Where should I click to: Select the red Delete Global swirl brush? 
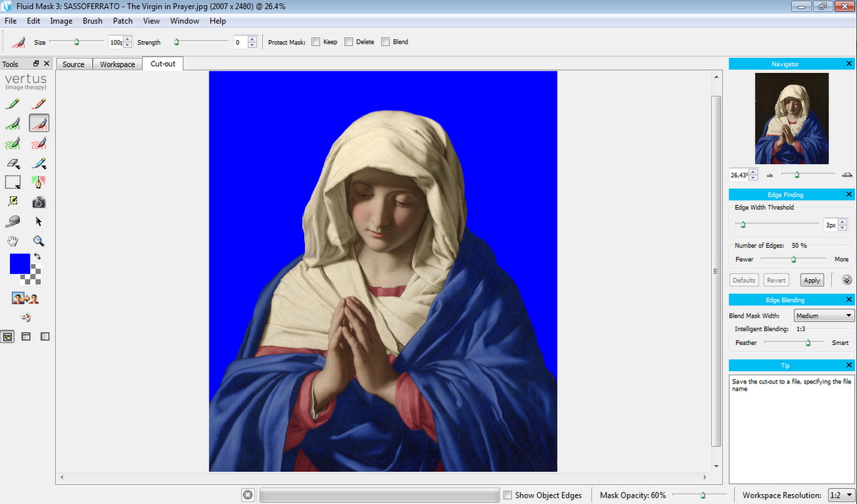click(39, 143)
